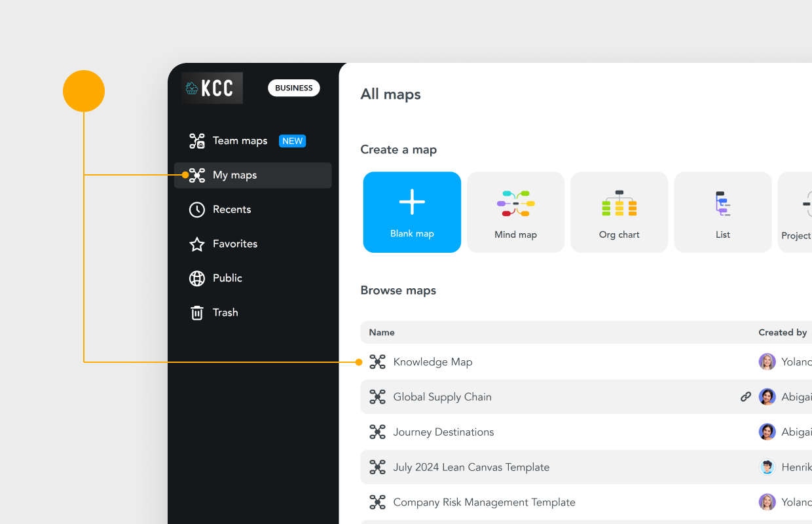Open Team maps in sidebar
This screenshot has height=524, width=812.
click(253, 141)
